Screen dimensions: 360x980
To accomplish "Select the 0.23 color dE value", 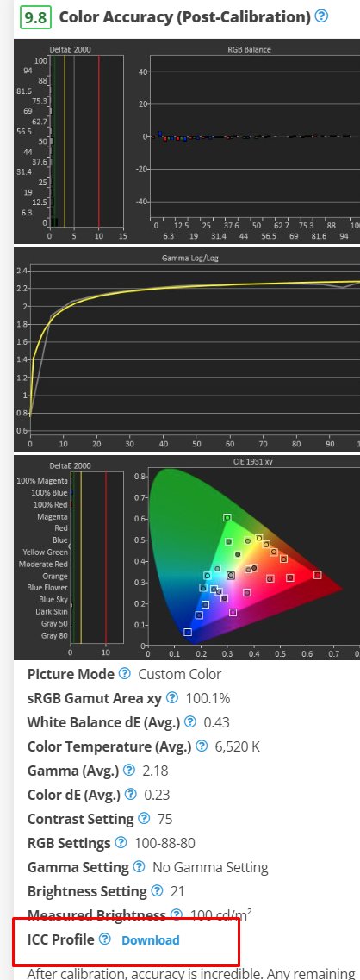I will tap(157, 795).
